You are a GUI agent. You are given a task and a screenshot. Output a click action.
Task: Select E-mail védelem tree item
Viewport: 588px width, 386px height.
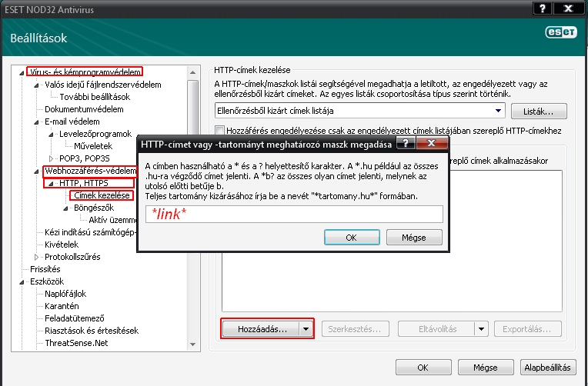point(72,121)
